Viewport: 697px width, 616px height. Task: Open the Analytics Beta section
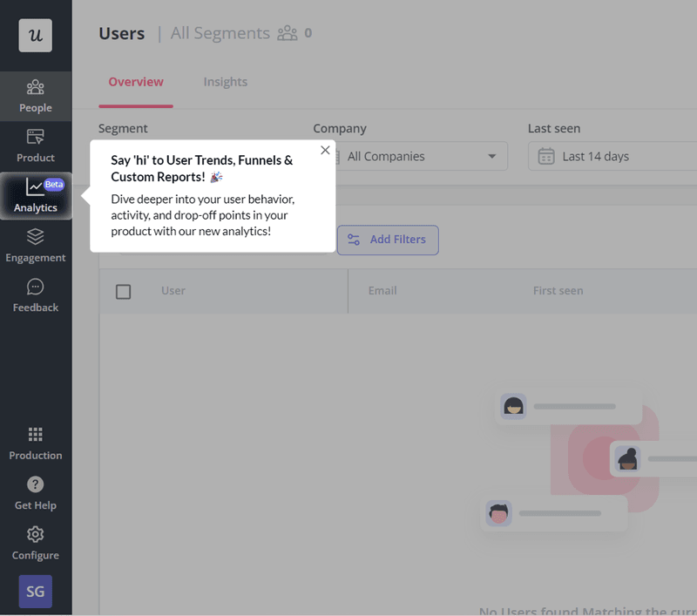click(35, 195)
